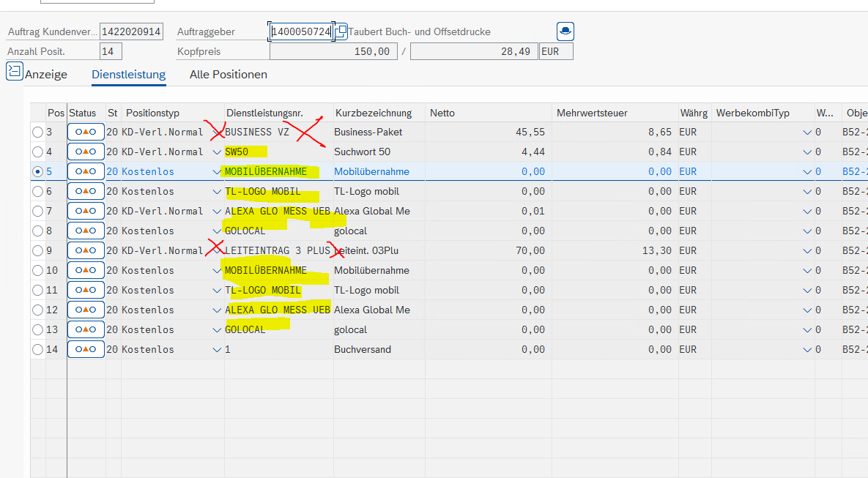The height and width of the screenshot is (478, 868).
Task: Click LEITEINTRAG 3 PLUS in row 9
Action: (278, 250)
